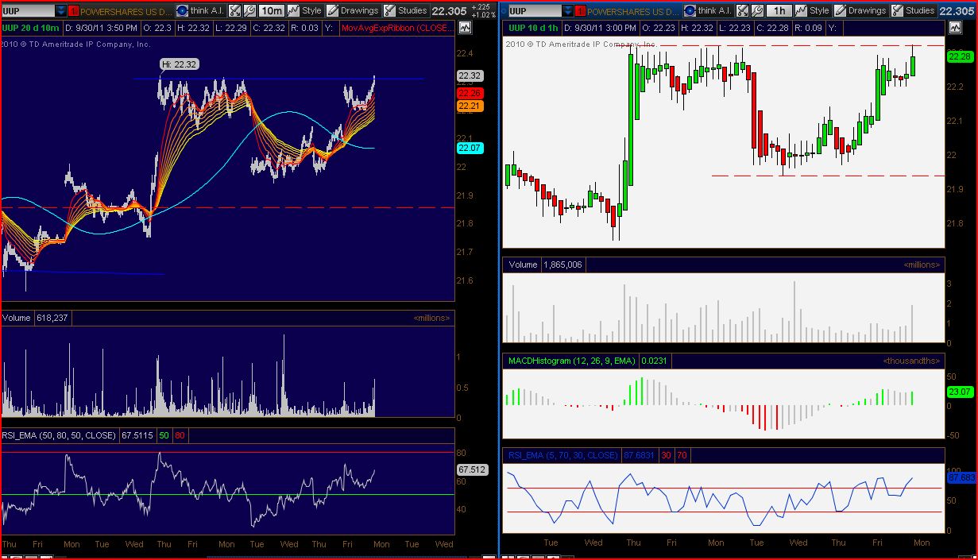Click the Studies flask icon on left chart

coord(389,10)
